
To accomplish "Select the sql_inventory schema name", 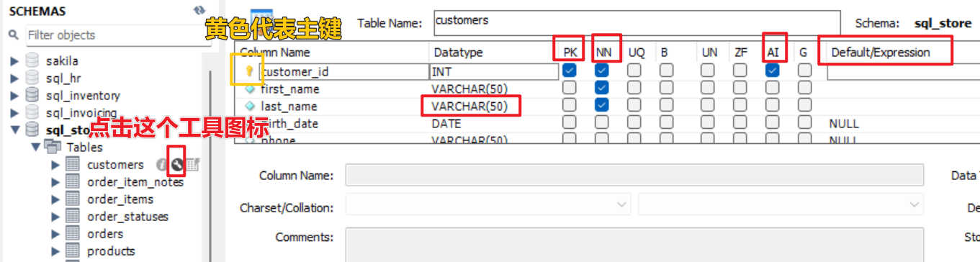I will [x=83, y=95].
